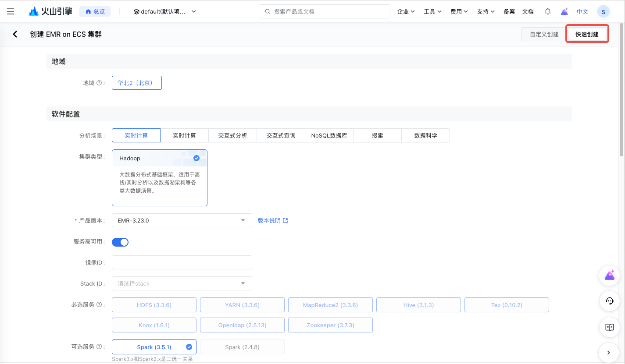Click the 软件配置 section heading

tap(66, 114)
